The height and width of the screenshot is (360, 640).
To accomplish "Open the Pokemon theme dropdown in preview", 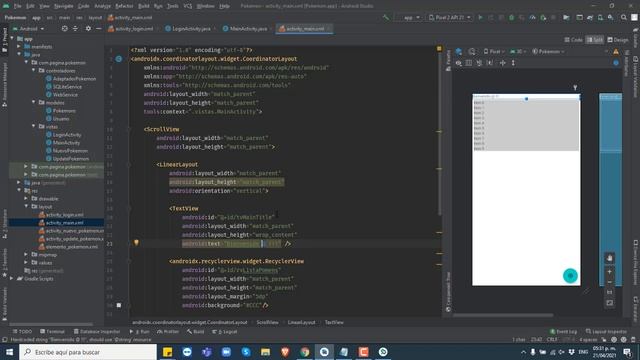I will [549, 51].
